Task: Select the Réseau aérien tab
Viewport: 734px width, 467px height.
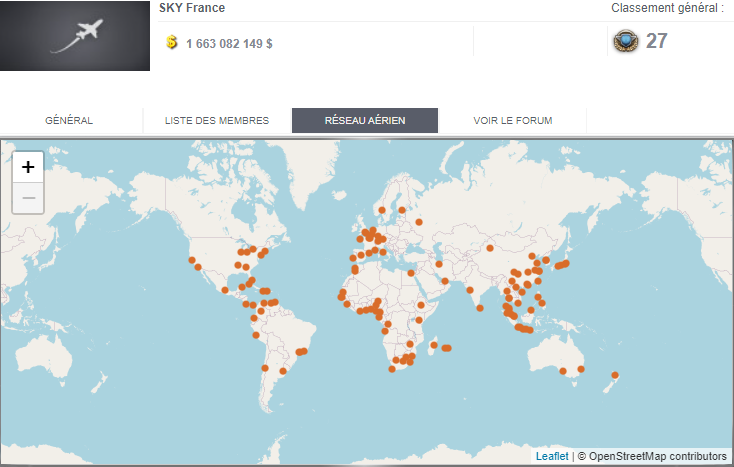Action: tap(365, 120)
